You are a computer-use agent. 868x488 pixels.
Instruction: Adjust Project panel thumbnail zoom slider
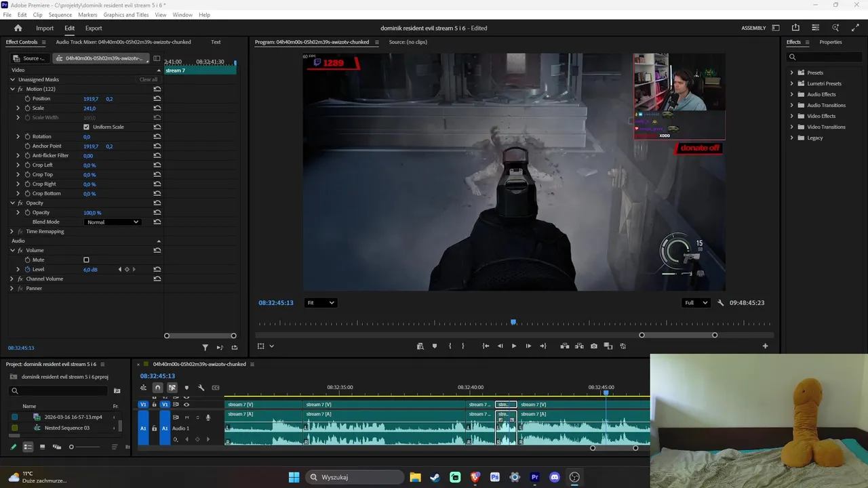coord(71,447)
